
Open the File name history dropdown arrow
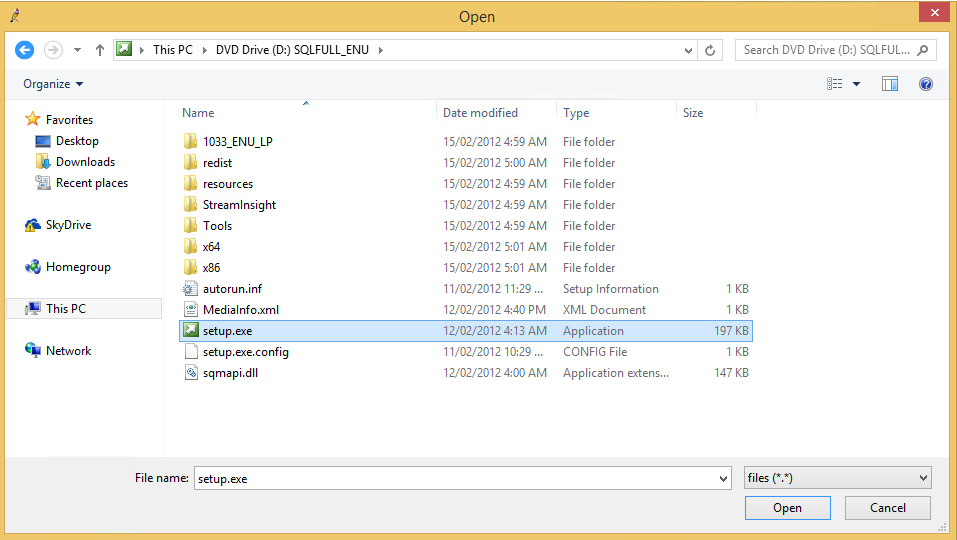click(723, 478)
